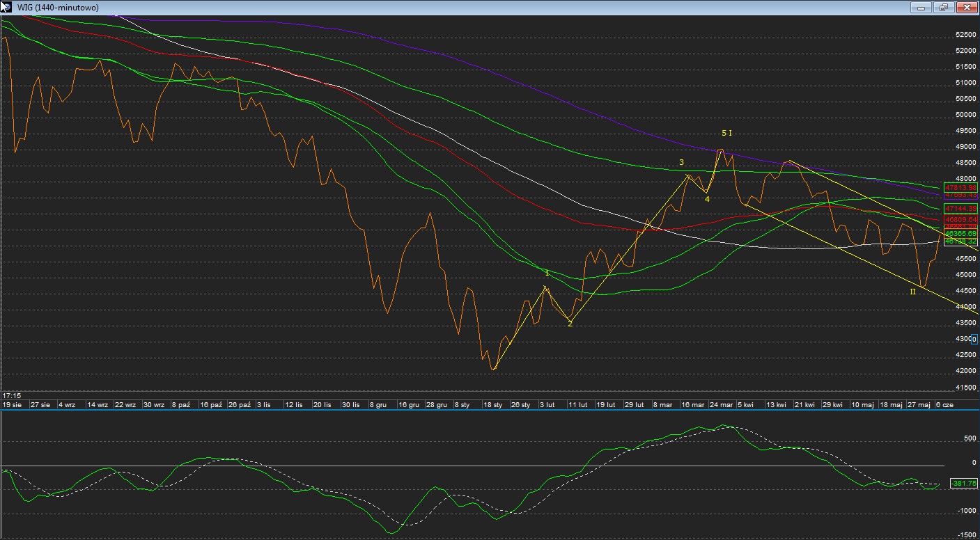Click the -381.75 indicator value tag
The height and width of the screenshot is (540, 980).
tap(964, 483)
